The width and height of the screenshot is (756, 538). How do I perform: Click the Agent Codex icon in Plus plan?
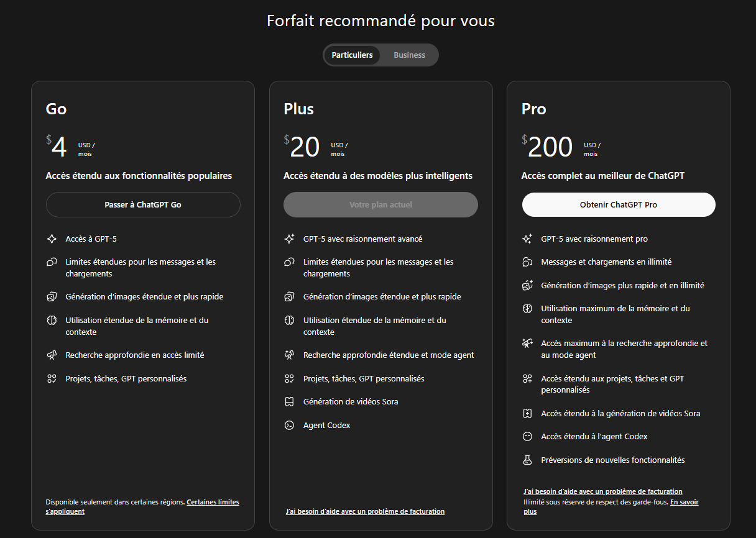click(x=289, y=426)
